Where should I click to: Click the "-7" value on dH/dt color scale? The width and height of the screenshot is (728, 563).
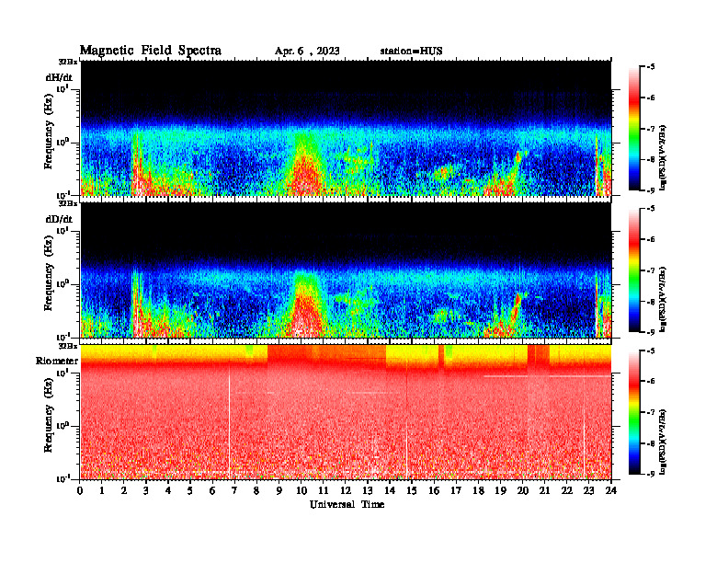click(651, 129)
